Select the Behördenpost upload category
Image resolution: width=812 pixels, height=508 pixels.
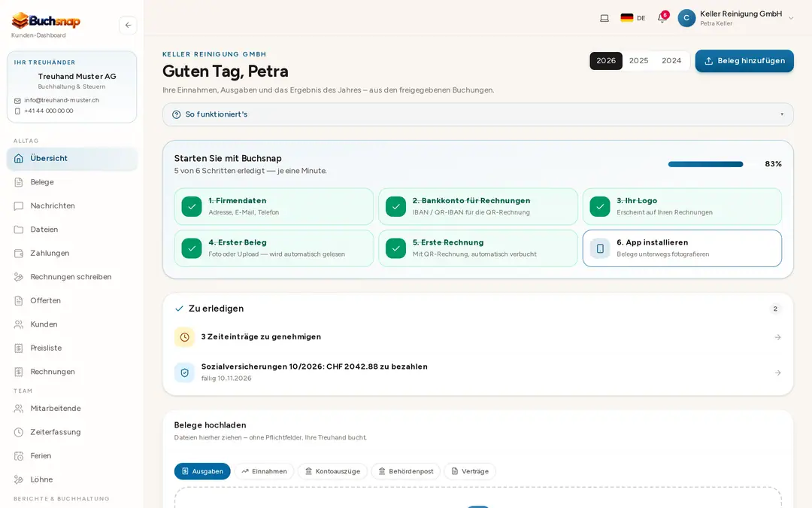click(x=405, y=471)
